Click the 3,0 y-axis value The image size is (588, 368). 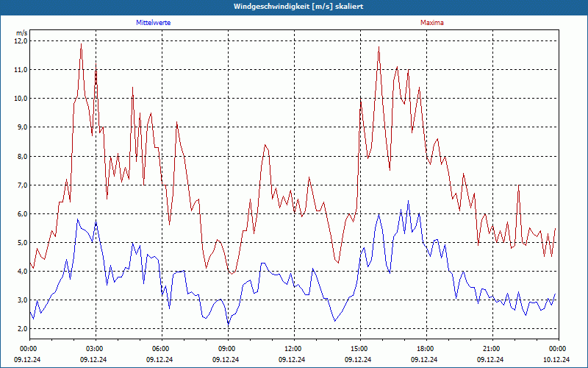[23, 300]
